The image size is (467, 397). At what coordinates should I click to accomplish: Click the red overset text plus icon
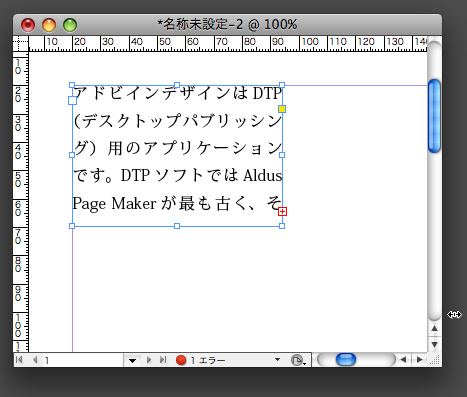[x=282, y=211]
